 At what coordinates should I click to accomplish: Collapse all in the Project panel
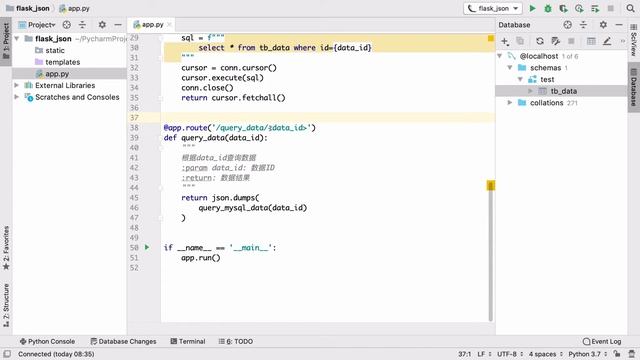[x=82, y=25]
